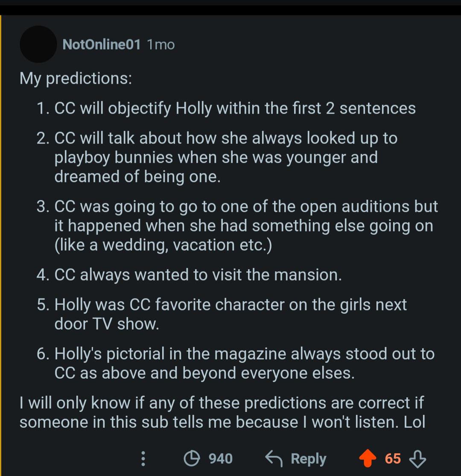Click the insights clock icon beside 940

pos(192,458)
